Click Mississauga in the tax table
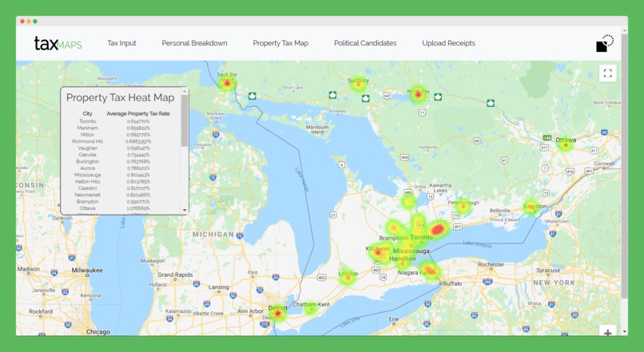The image size is (644, 352). (87, 175)
